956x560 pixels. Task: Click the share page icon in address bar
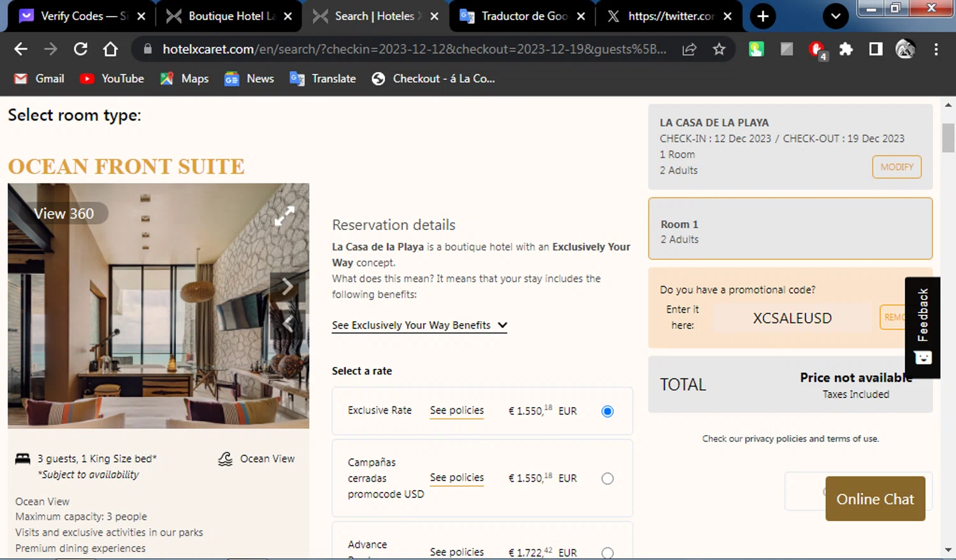[x=689, y=49]
